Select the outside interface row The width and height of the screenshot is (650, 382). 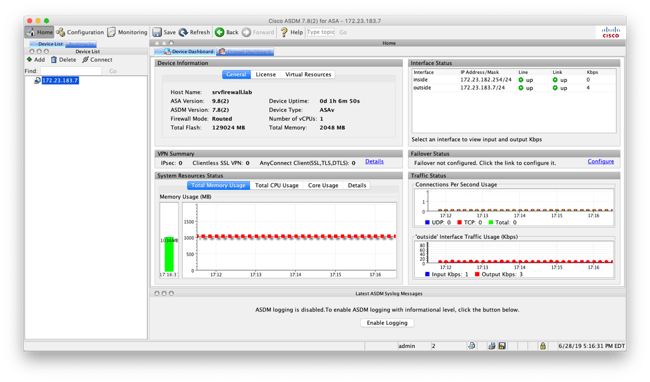(x=514, y=88)
